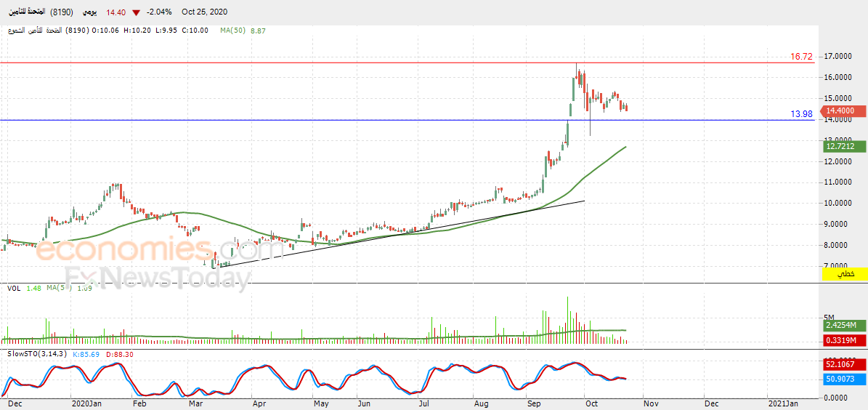Click the yellow خطي scale label
This screenshot has height=410, width=868.
[x=843, y=273]
